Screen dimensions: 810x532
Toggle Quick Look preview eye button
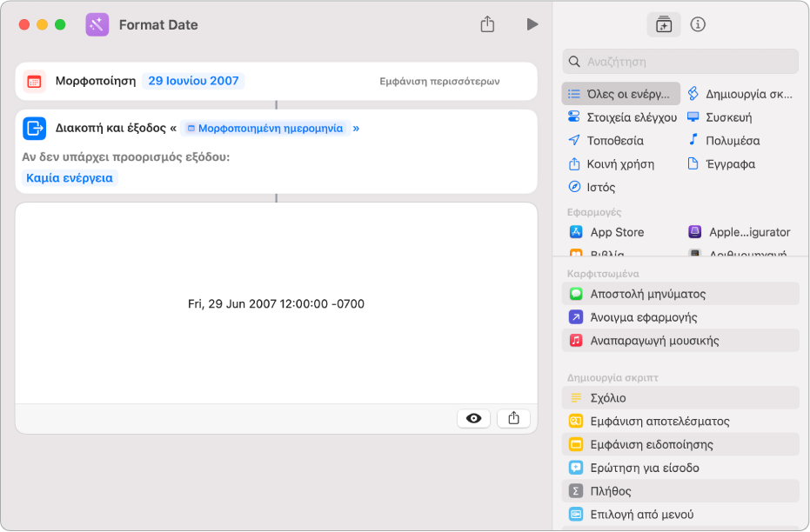pyautogui.click(x=473, y=418)
